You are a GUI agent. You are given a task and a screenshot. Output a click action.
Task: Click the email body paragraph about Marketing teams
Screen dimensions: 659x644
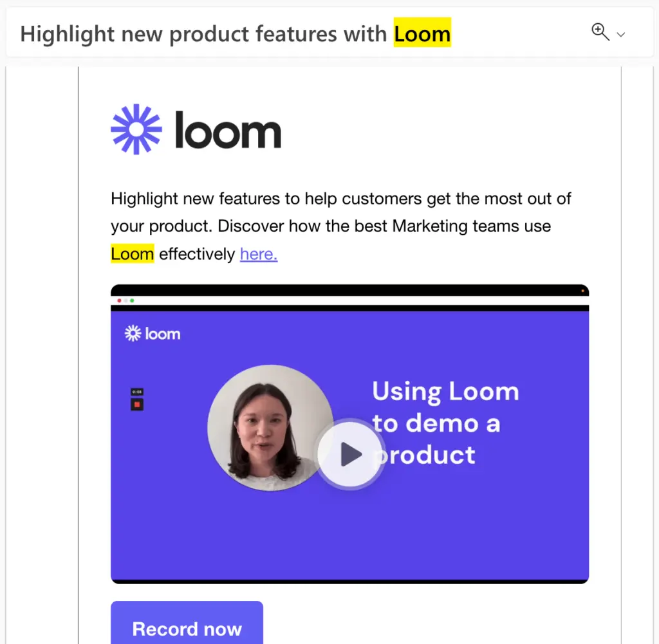coord(340,226)
